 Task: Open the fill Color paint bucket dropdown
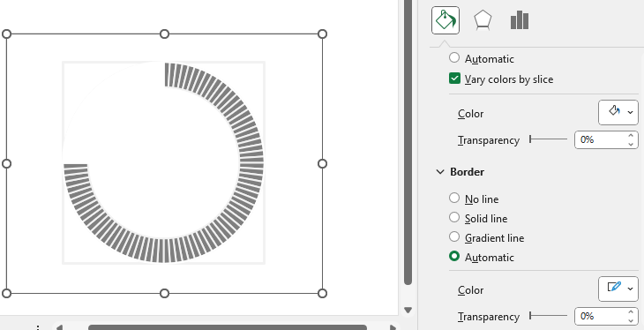click(618, 112)
